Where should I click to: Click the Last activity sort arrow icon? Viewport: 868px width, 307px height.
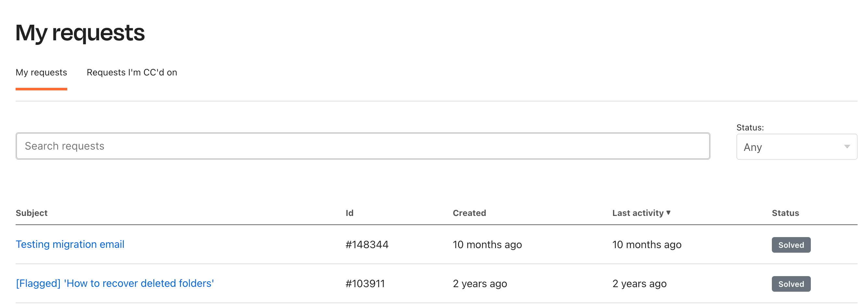(x=668, y=213)
